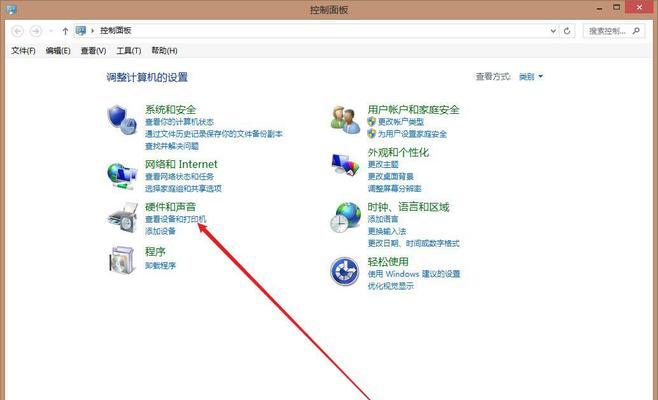Open the 文件(F) menu
Viewport: 658px width, 400px height.
[x=24, y=51]
